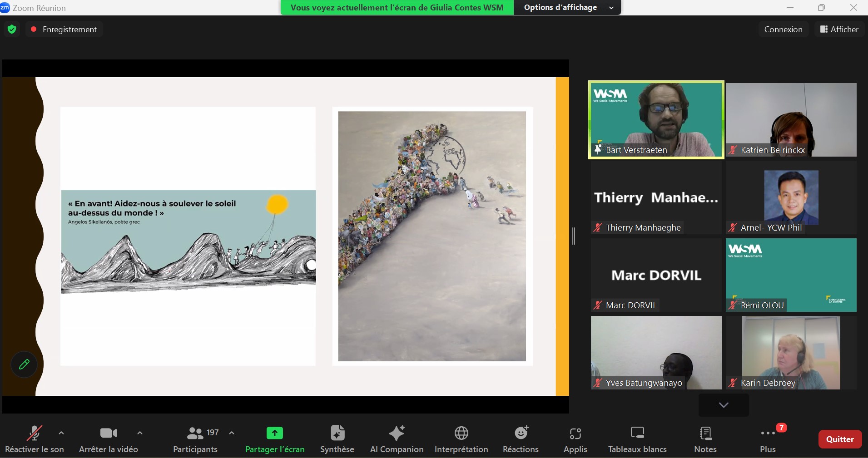The width and height of the screenshot is (868, 458).
Task: Open video options arrow beside camera
Action: point(140,433)
